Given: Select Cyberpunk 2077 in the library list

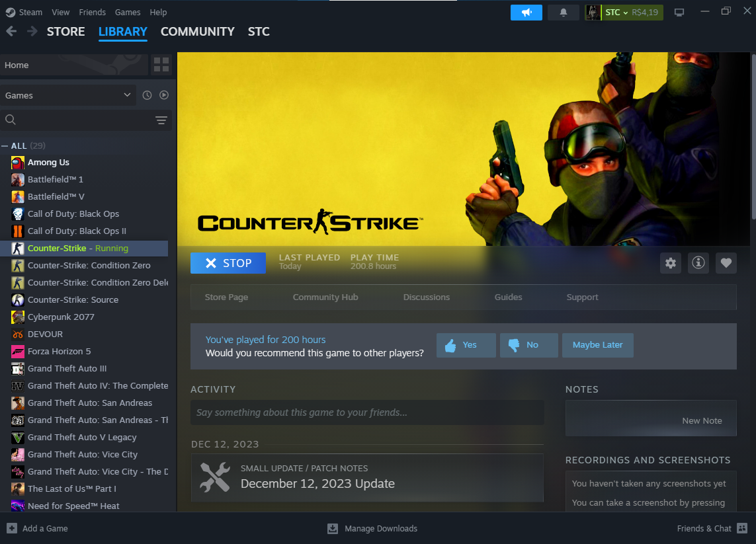Looking at the screenshot, I should [x=61, y=317].
